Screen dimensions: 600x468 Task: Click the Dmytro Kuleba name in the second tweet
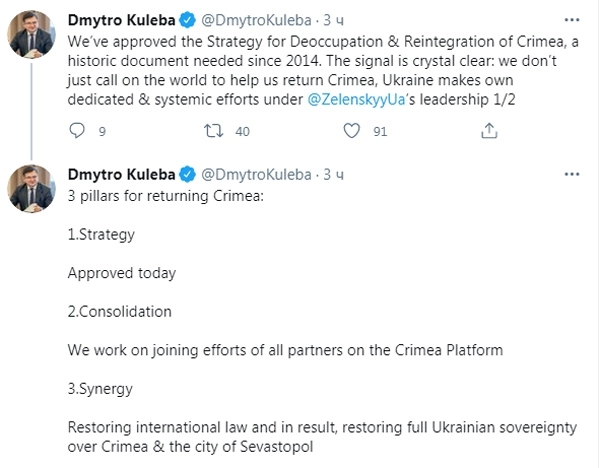121,174
